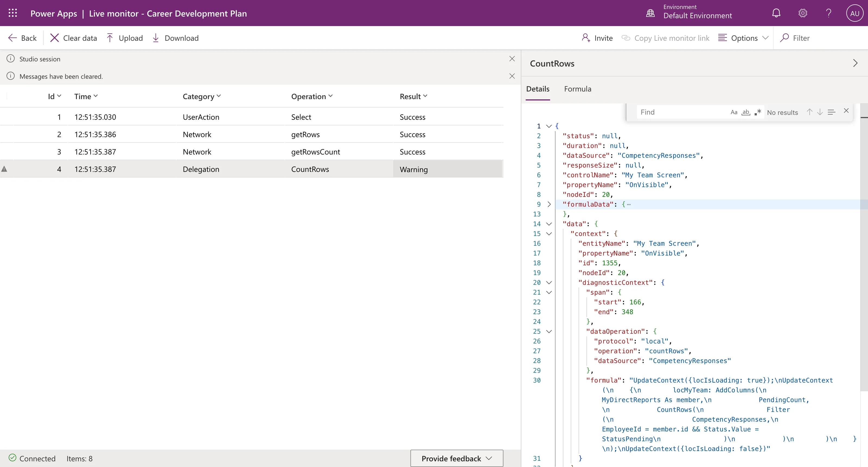The width and height of the screenshot is (868, 467).
Task: Open the app launcher waffle icon
Action: point(13,13)
